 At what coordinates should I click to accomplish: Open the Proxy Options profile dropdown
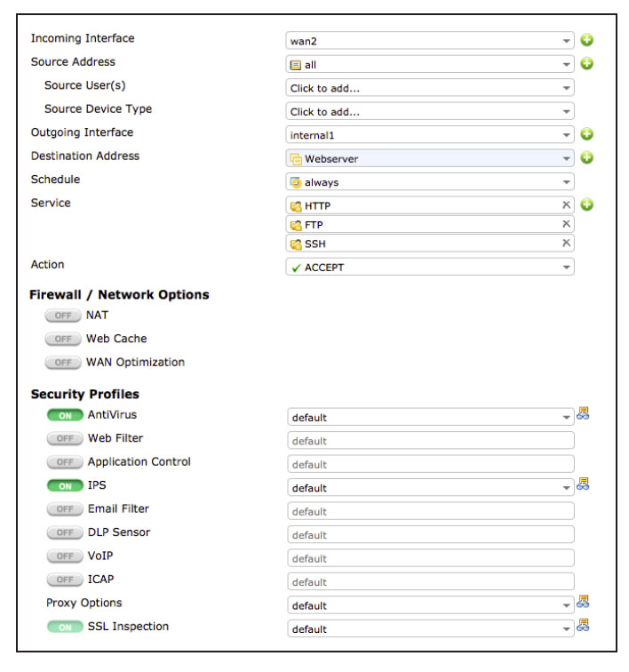click(x=431, y=605)
